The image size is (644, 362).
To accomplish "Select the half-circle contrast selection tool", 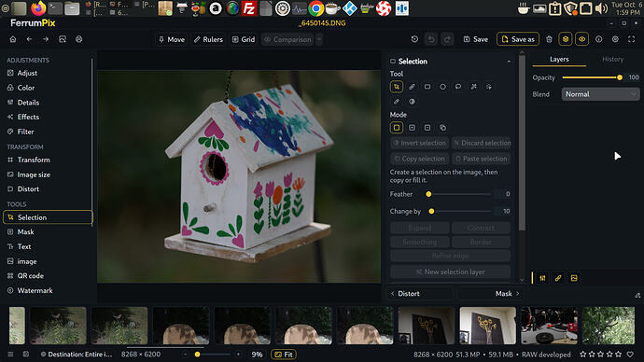I will click(412, 102).
